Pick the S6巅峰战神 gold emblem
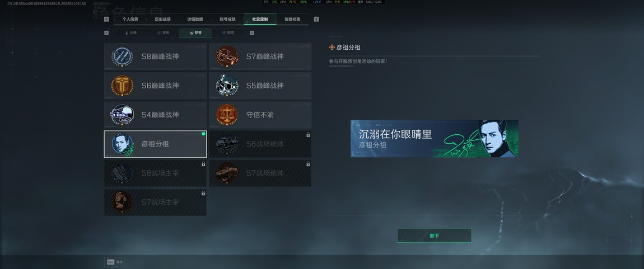Image resolution: width=644 pixels, height=269 pixels. click(x=122, y=86)
